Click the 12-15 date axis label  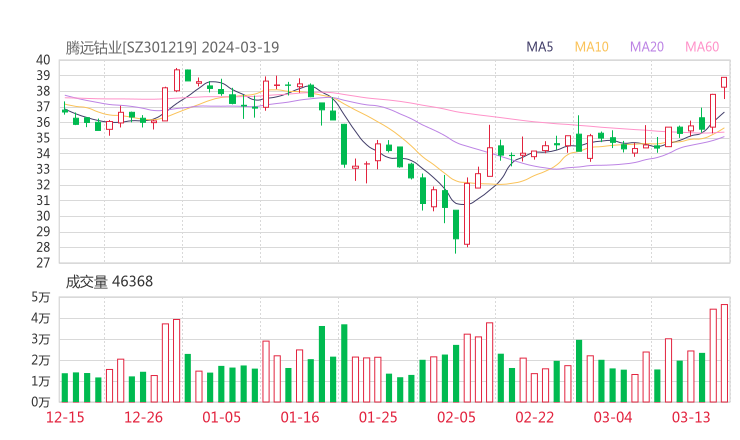pos(65,417)
